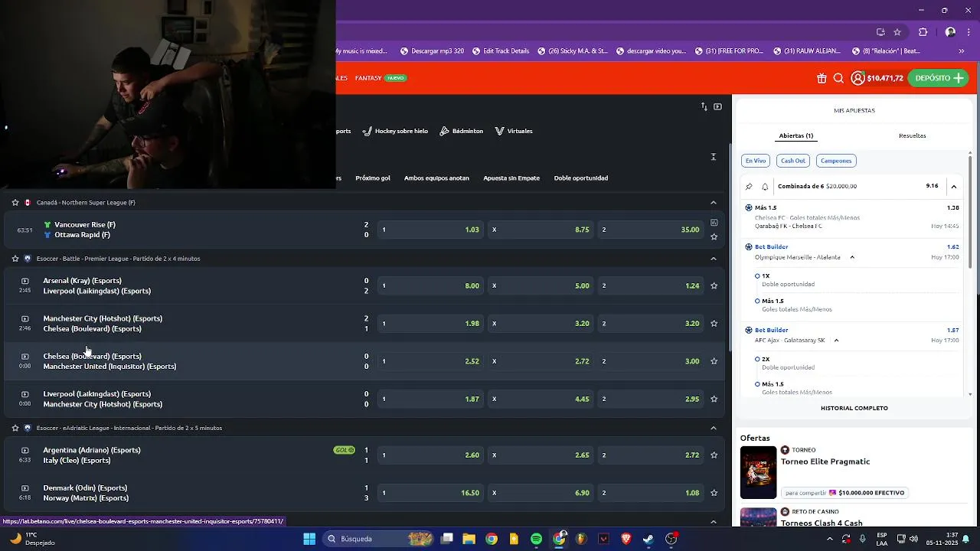This screenshot has width=980, height=551.
Task: Click the sort arrows icon above the match list
Action: pos(704,106)
